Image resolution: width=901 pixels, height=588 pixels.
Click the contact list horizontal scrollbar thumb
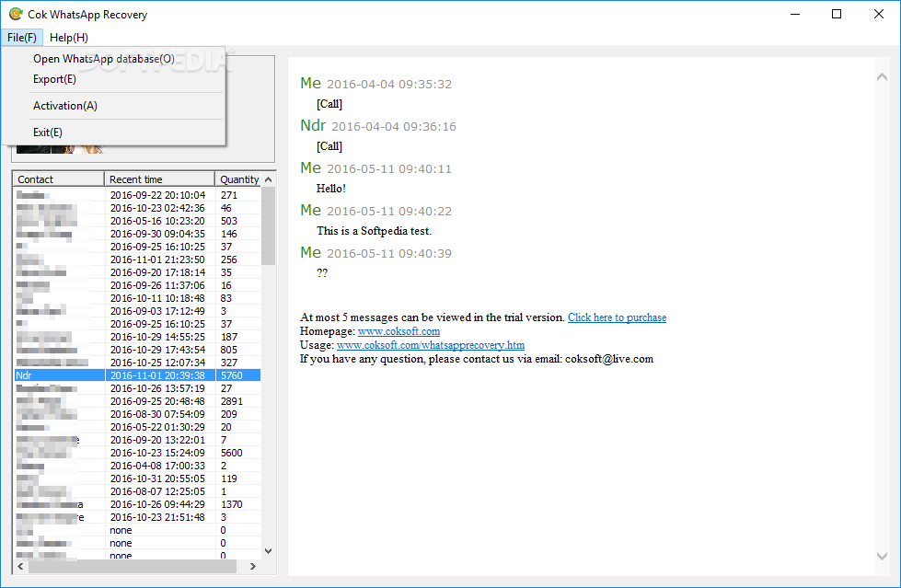point(133,566)
